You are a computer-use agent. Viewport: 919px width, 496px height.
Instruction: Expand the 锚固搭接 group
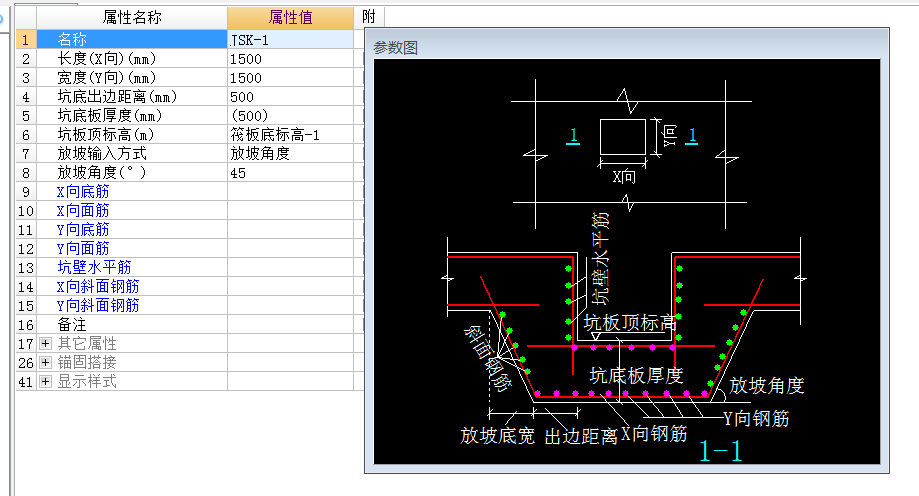[x=45, y=362]
